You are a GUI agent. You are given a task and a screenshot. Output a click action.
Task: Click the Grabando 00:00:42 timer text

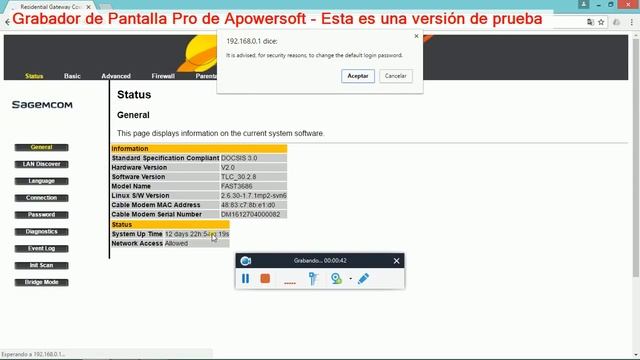[x=320, y=261]
